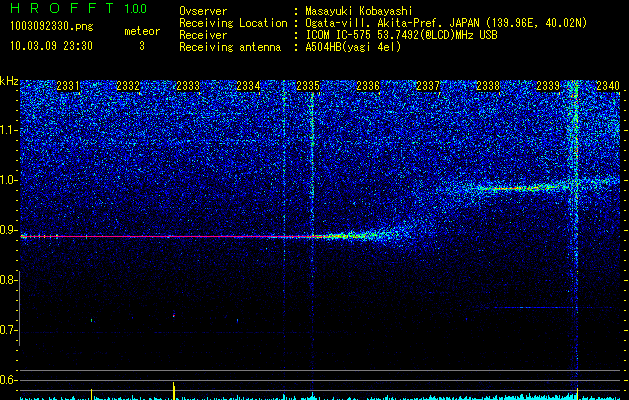
Task: Click the Ovserver field label
Action: 203,11
